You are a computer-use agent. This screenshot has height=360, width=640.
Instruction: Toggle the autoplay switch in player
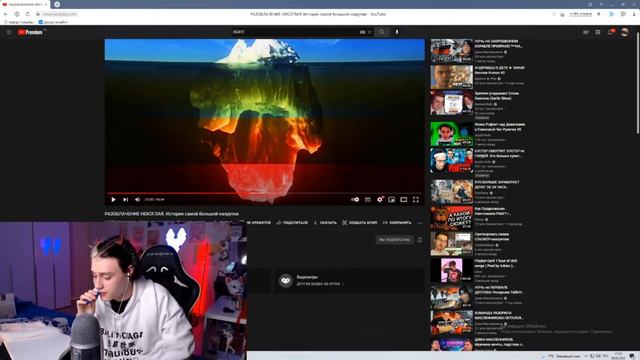(x=355, y=200)
